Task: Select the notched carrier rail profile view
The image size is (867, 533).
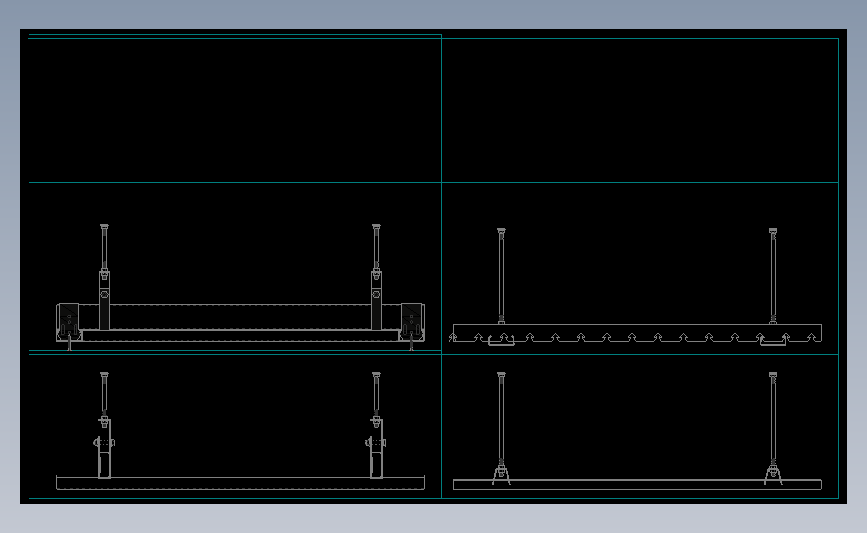Action: pyautogui.click(x=637, y=333)
